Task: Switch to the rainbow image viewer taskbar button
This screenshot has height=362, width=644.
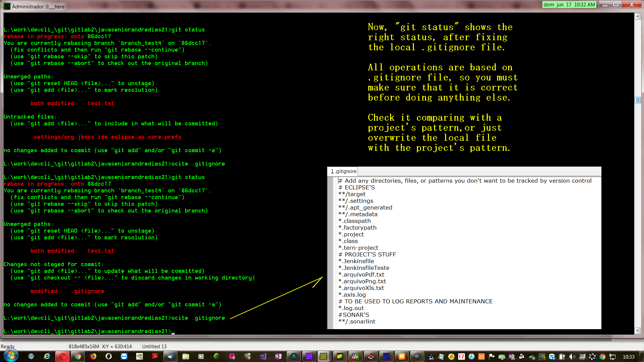Action: (340, 356)
